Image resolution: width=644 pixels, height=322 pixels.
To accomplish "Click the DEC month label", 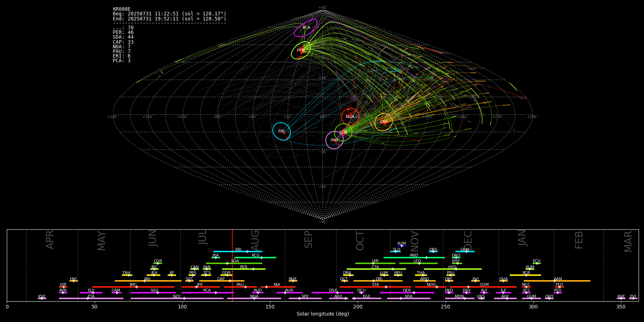I will pos(468,241).
